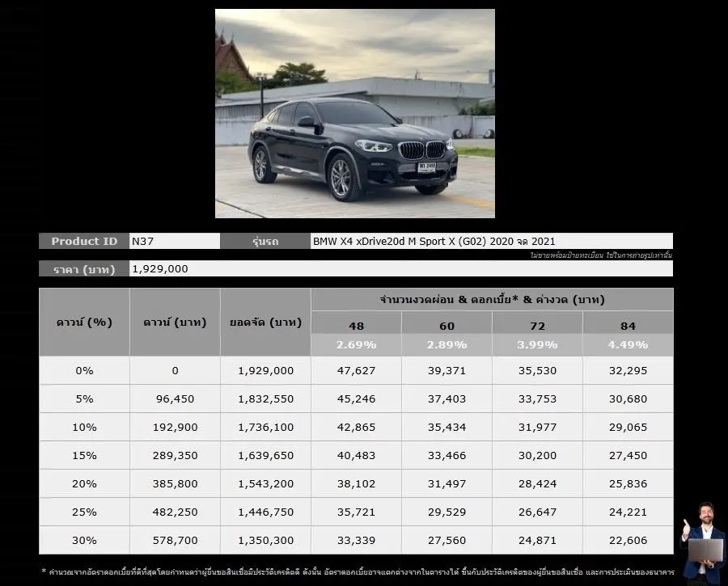Select the 33,753 monthly installment cell
728x586 pixels.
tap(537, 398)
